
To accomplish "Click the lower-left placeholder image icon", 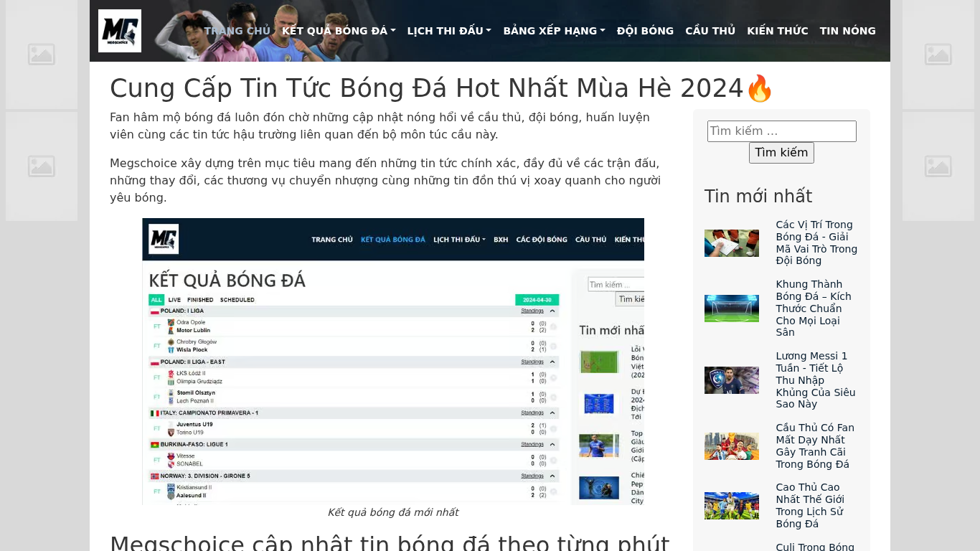I will 42,166.
